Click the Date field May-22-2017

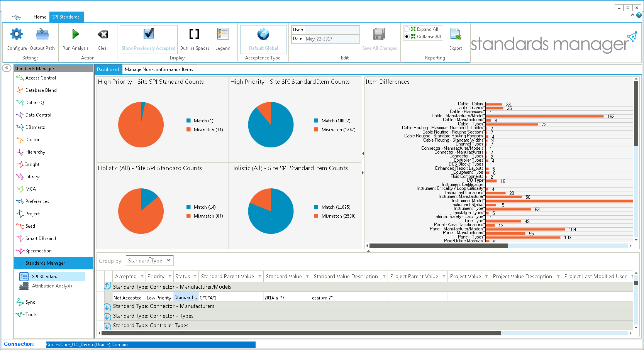332,39
